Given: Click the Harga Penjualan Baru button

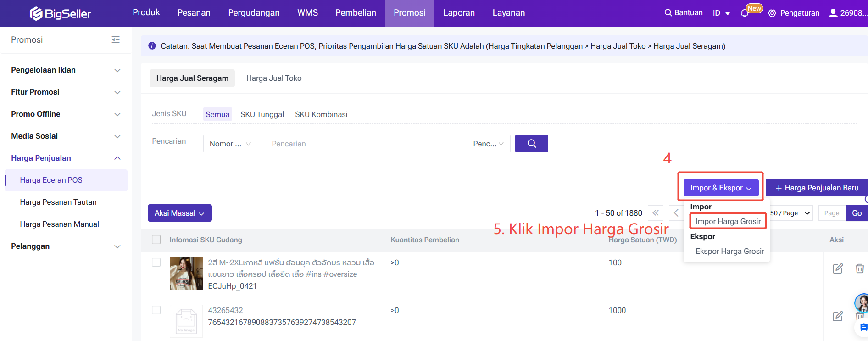Looking at the screenshot, I should (x=817, y=188).
